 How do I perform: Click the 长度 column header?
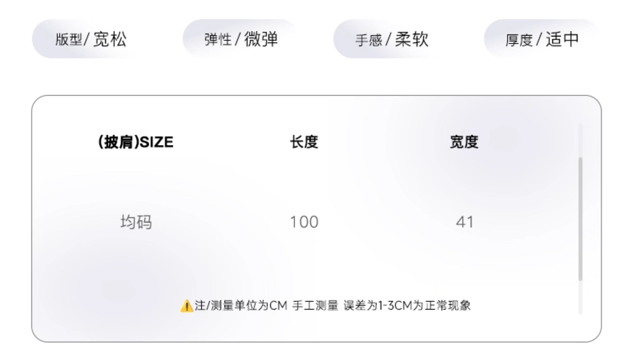304,142
